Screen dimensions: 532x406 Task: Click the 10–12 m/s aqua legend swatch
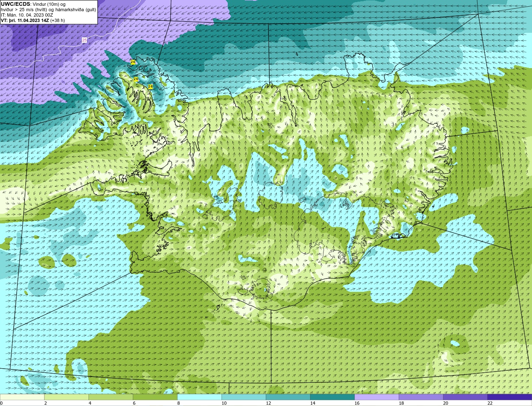(x=244, y=397)
